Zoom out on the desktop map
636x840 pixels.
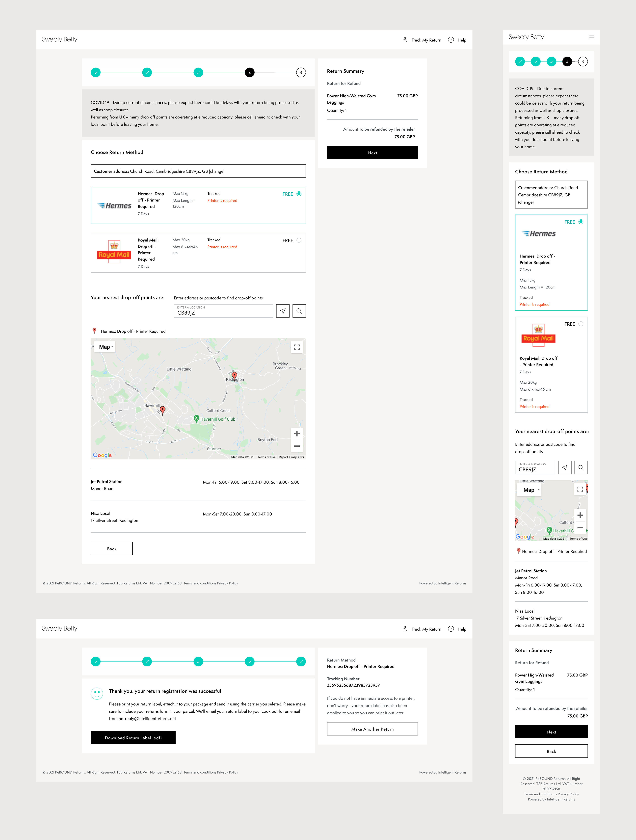click(x=297, y=446)
